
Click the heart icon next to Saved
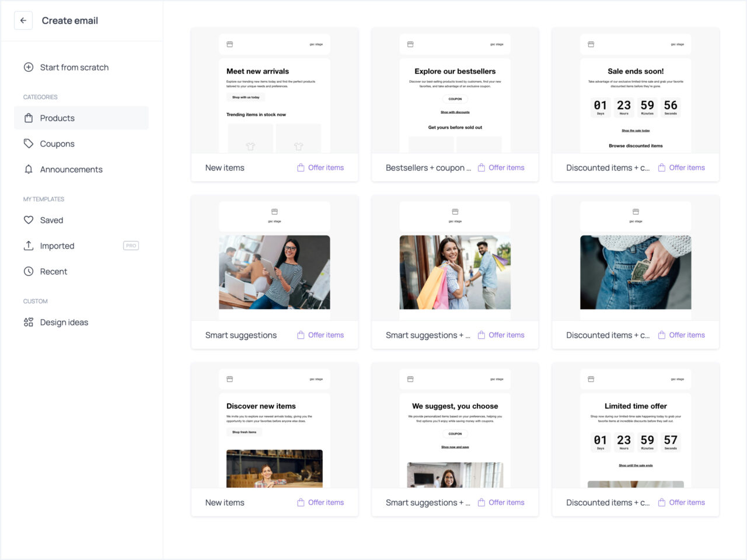pos(28,220)
